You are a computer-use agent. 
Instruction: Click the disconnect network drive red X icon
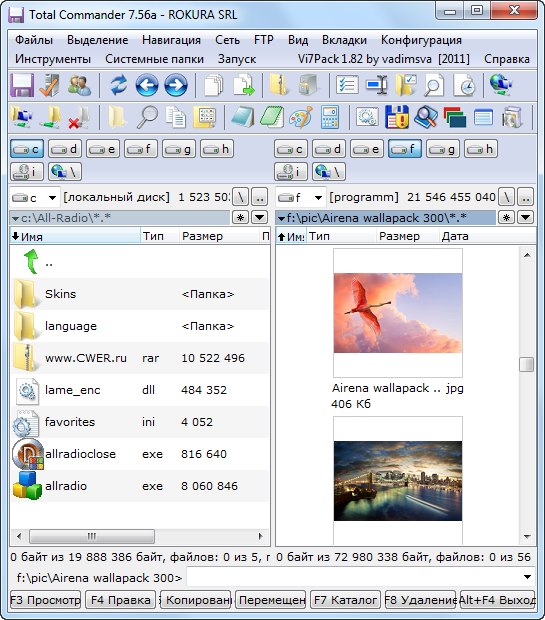tap(79, 117)
